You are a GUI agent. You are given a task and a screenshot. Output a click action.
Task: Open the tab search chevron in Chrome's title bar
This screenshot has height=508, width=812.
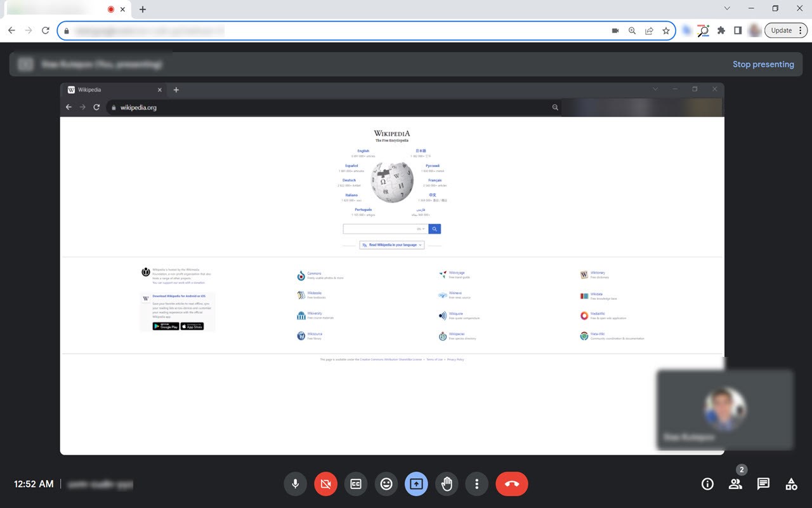coord(727,9)
